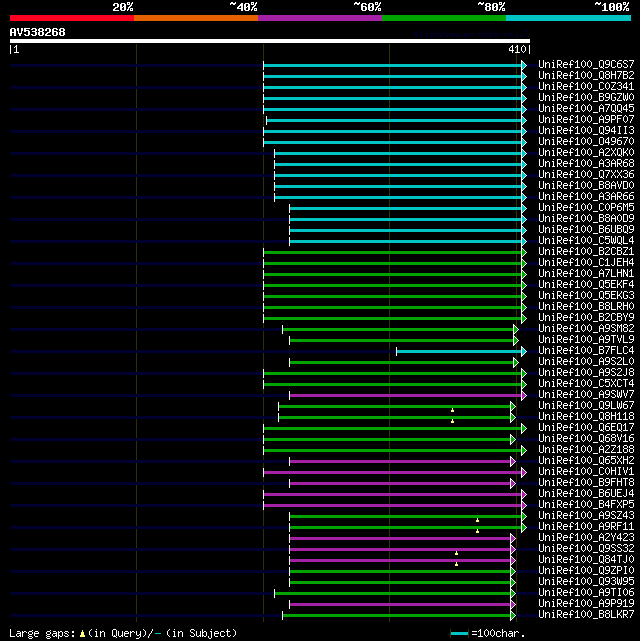Open the UniRef100_A7QQ45 hit
Screen dimensions: 640x641
[586, 109]
